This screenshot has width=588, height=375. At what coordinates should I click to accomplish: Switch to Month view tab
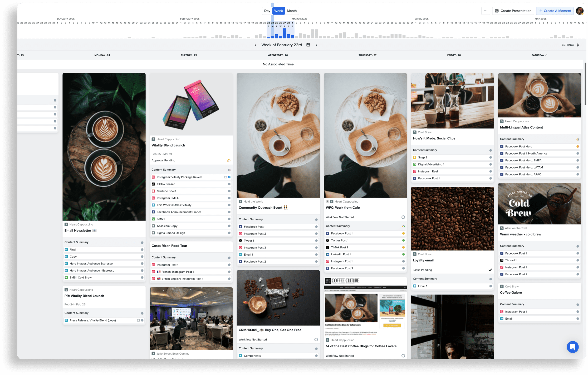click(292, 11)
